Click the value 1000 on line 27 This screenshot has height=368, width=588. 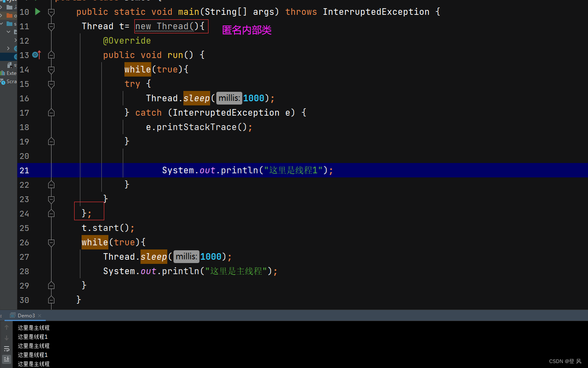(211, 257)
